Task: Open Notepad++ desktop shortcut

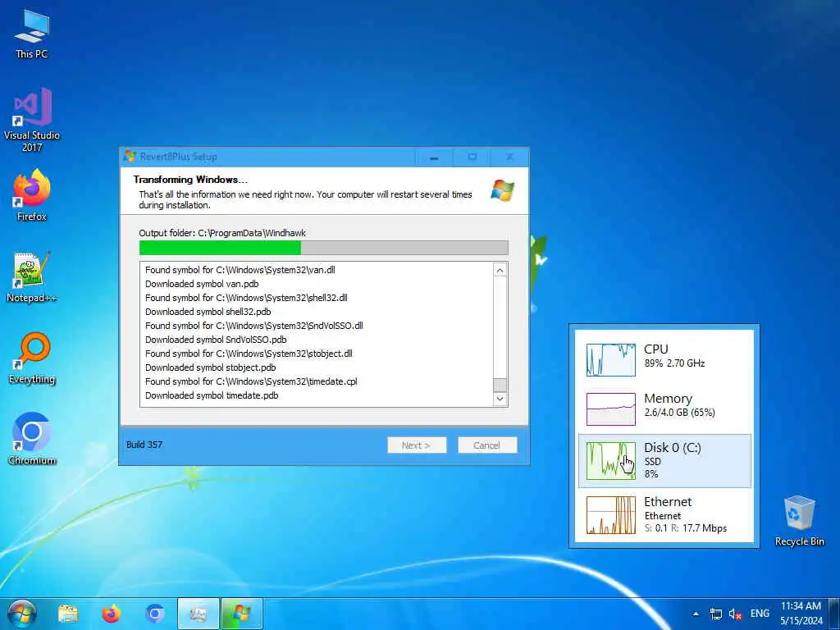Action: pos(32,277)
